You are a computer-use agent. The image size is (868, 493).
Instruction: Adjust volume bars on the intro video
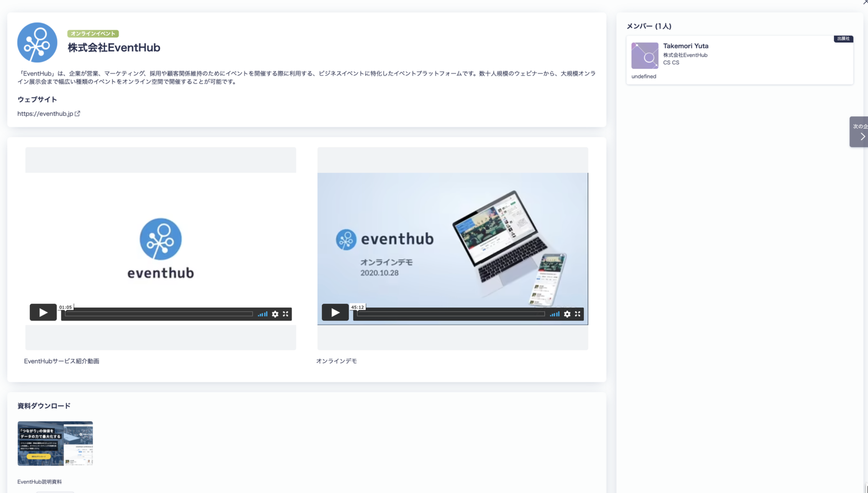[x=263, y=314]
